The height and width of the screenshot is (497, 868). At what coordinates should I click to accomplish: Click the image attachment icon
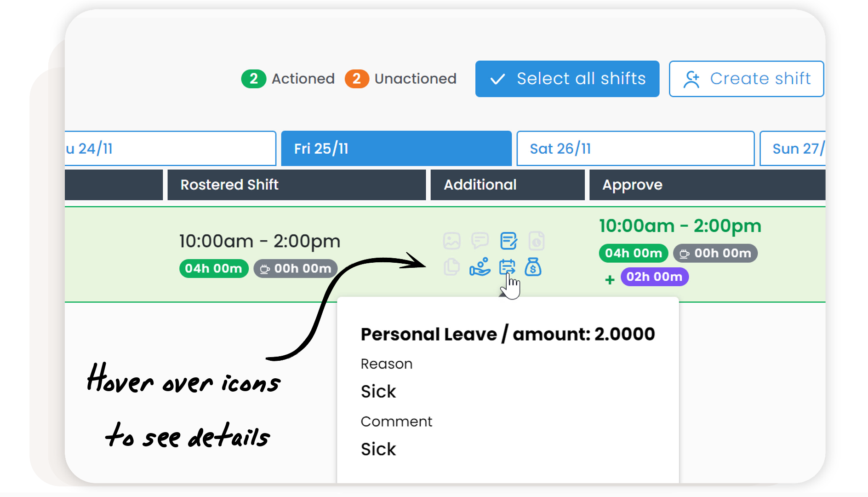click(x=451, y=241)
